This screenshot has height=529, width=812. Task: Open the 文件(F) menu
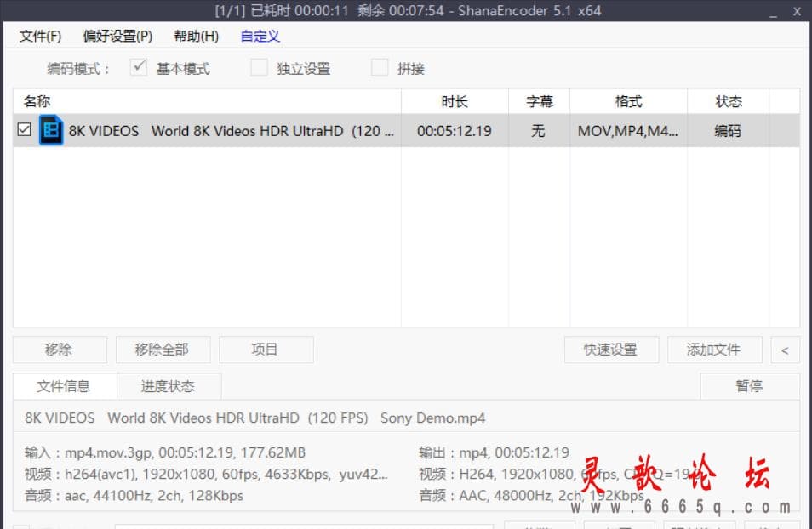tap(40, 37)
